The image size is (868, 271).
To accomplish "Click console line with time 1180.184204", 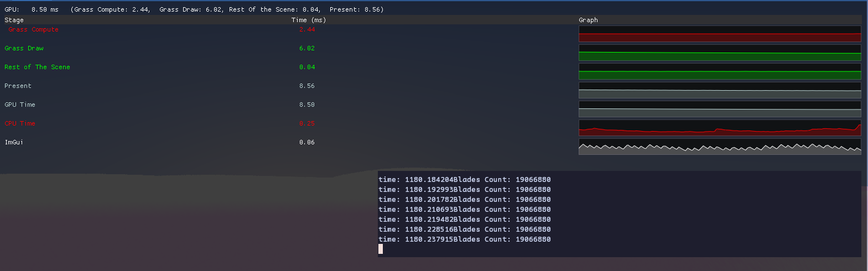I will (x=465, y=180).
